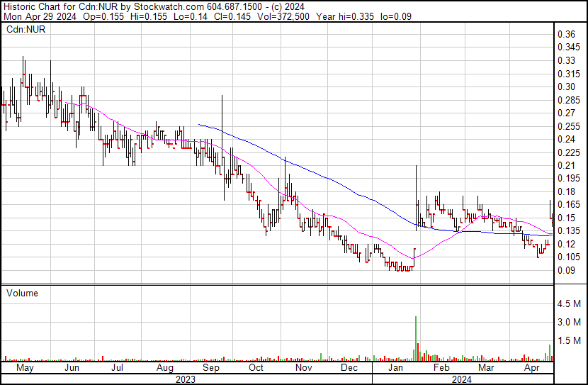
Task: Select the 4.5 M volume axis label
Action: (569, 304)
